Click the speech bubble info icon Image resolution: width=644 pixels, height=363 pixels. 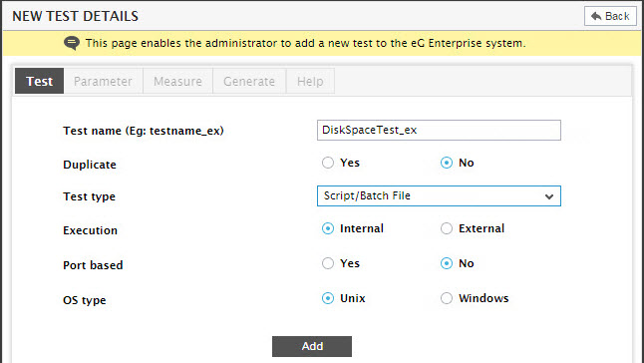pyautogui.click(x=72, y=43)
